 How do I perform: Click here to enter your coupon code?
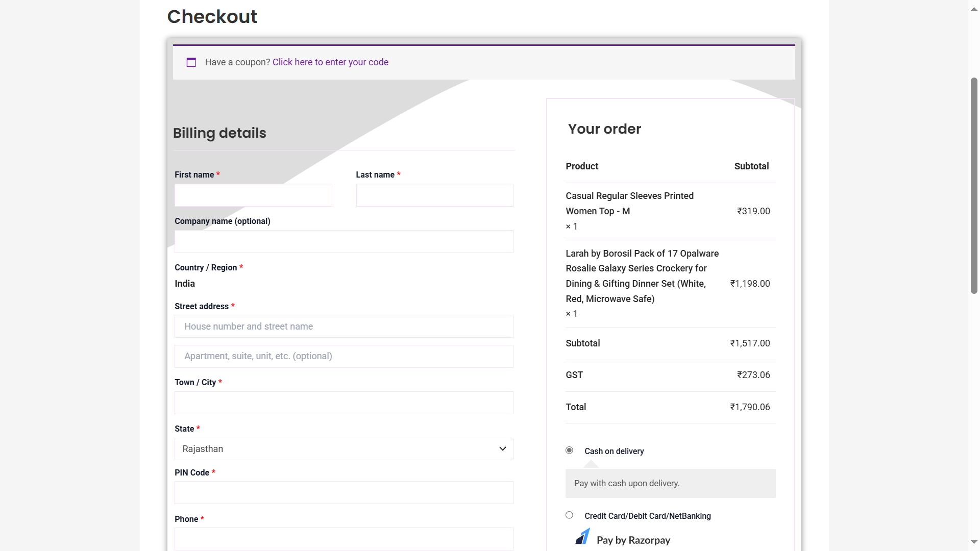[330, 62]
